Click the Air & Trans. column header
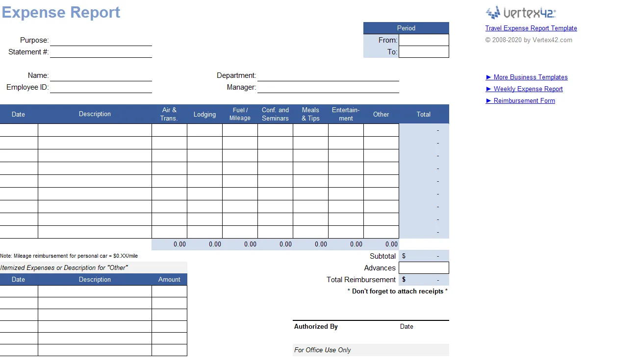 [x=169, y=114]
